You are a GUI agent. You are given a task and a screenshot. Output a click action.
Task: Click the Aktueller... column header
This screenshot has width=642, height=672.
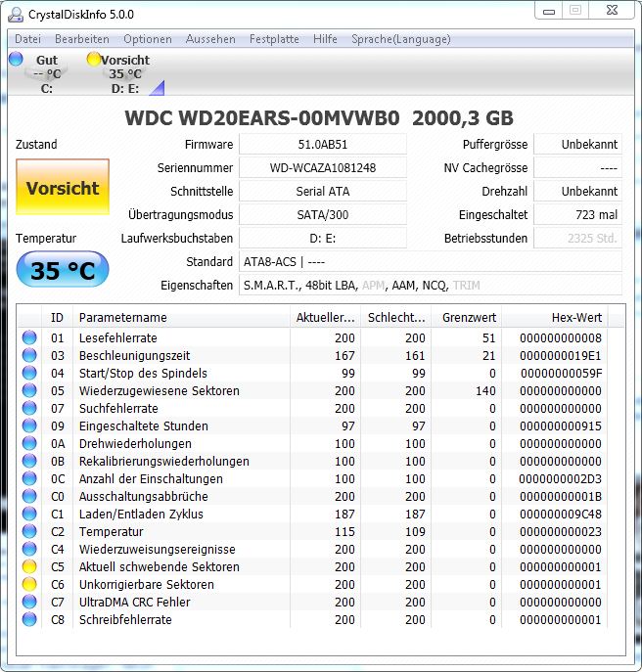click(x=326, y=318)
